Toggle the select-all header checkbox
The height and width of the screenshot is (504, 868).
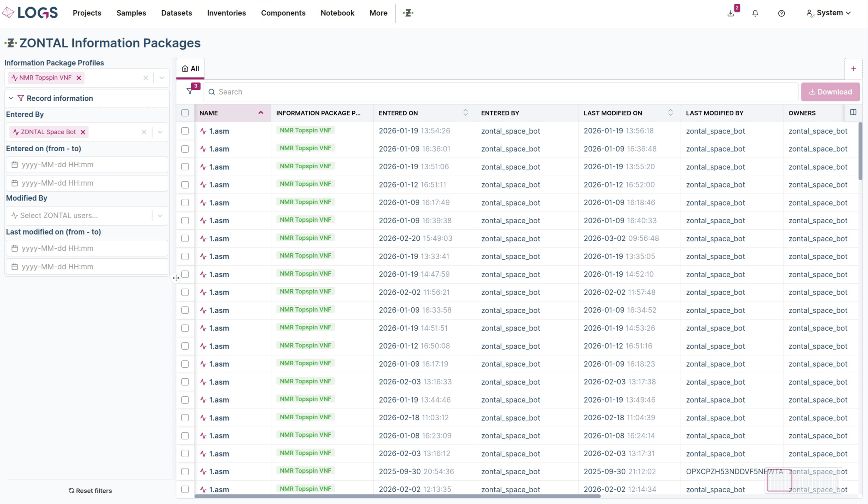pos(185,113)
